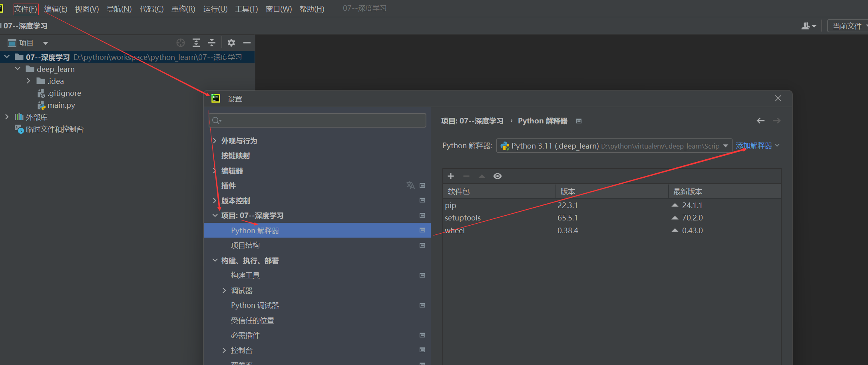This screenshot has width=868, height=365.
Task: Open the 当前文件 run configuration dropdown
Action: pos(848,26)
